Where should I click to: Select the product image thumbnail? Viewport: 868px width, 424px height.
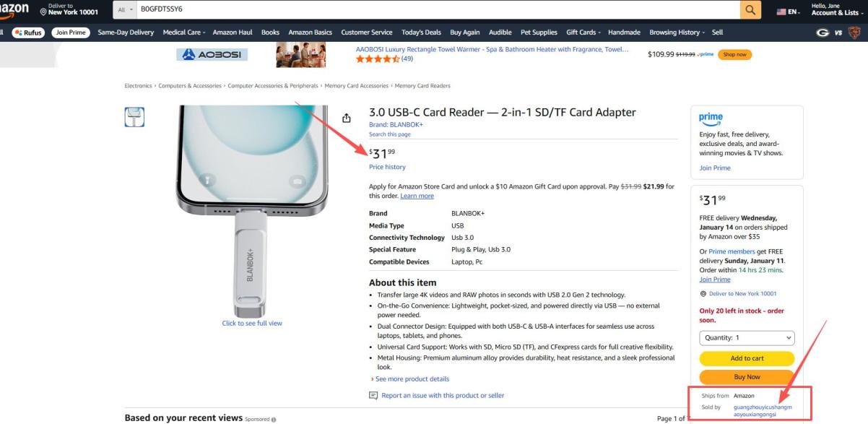pos(134,117)
